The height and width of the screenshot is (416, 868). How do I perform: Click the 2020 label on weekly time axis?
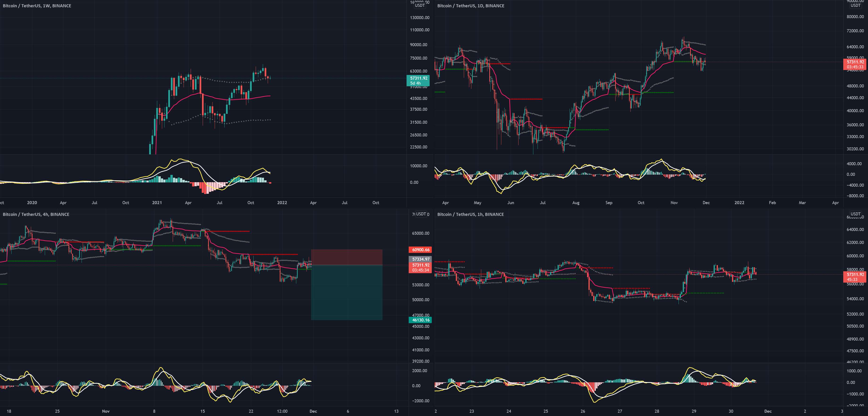pos(32,203)
